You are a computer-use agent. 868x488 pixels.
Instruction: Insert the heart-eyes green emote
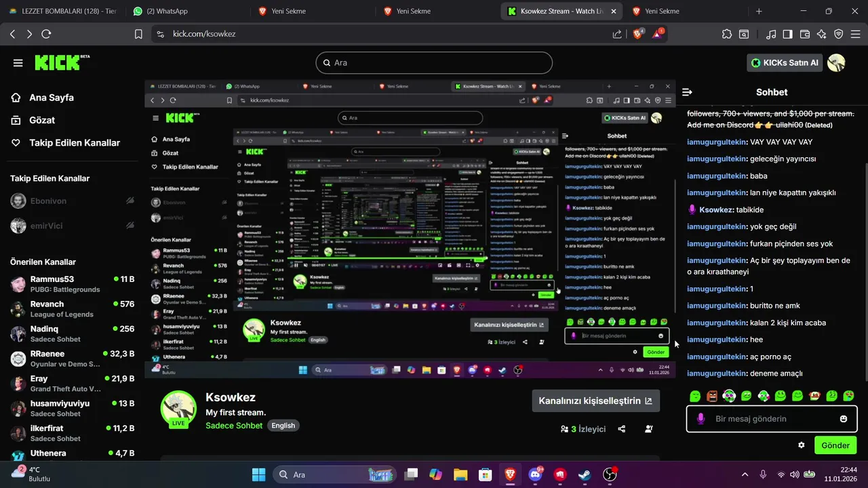(848, 396)
